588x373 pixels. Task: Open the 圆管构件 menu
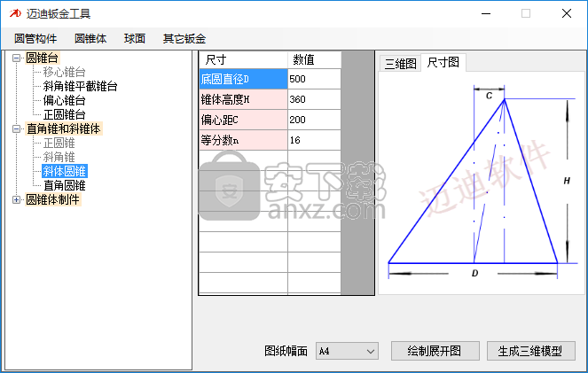tap(35, 39)
